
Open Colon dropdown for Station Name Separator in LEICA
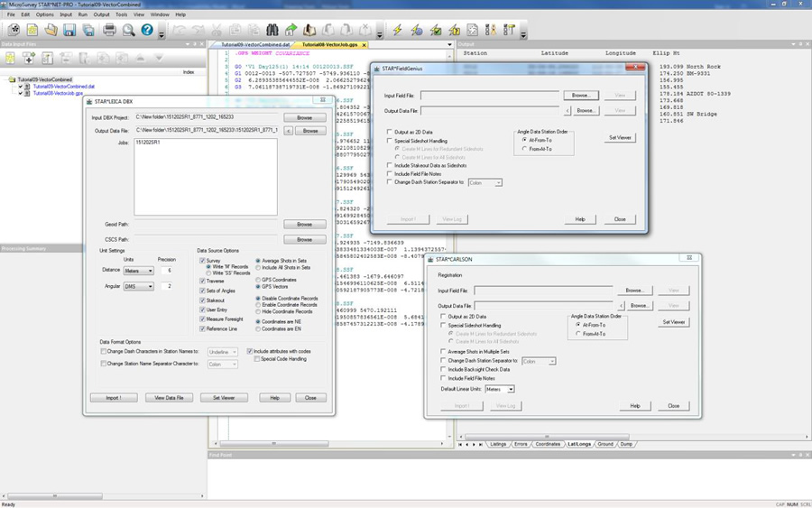pyautogui.click(x=223, y=365)
